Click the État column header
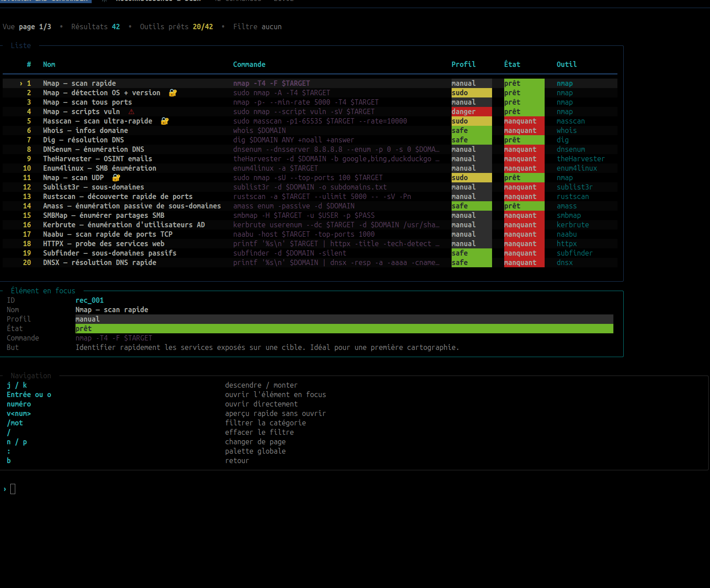The width and height of the screenshot is (710, 588). pos(512,65)
